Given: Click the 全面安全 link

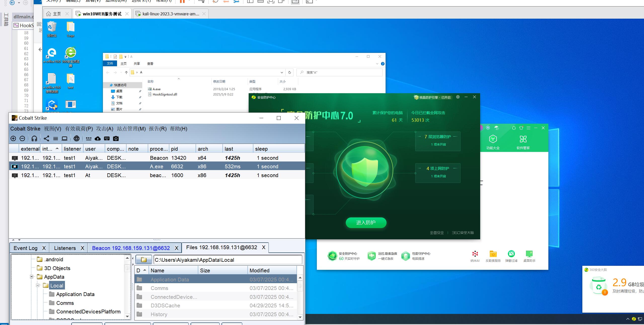Looking at the screenshot, I should 437,233.
